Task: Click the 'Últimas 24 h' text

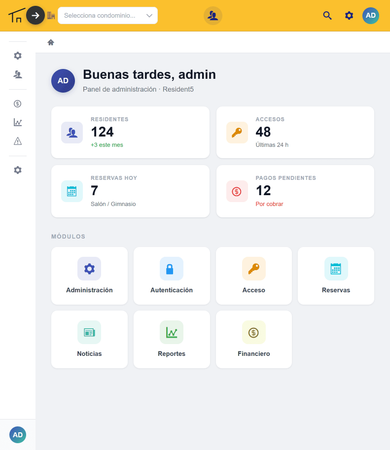Action: (x=272, y=145)
